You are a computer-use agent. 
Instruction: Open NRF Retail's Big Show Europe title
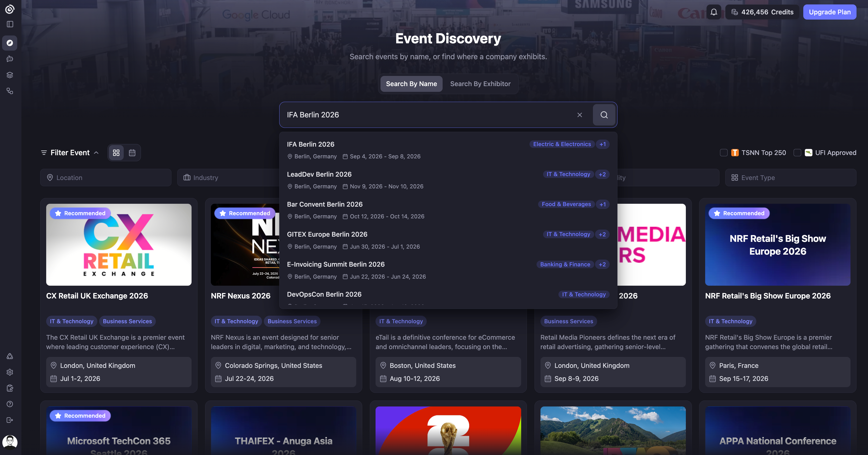[768, 296]
